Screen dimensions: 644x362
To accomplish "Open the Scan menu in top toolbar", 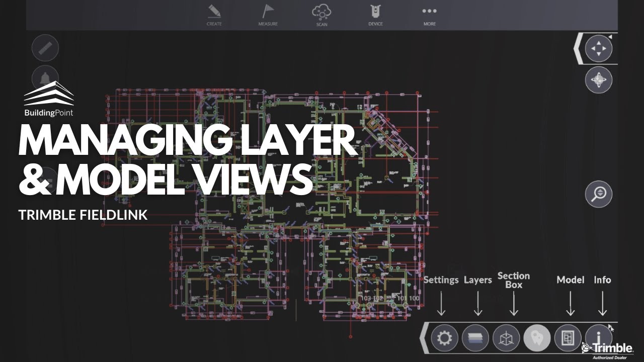I will pos(321,15).
